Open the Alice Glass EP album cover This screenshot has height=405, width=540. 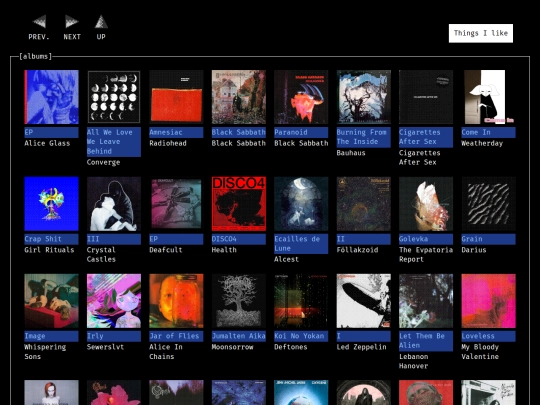(x=51, y=97)
